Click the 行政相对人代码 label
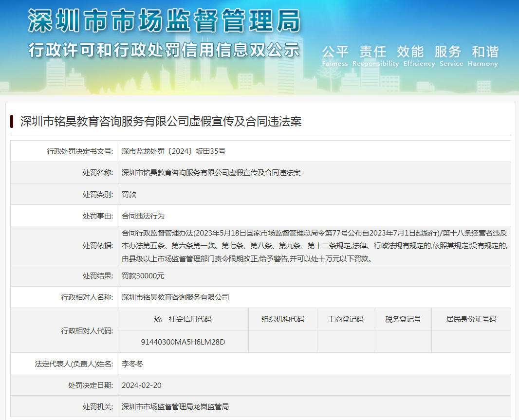Viewport: 519px width, 420px height. 87,330
